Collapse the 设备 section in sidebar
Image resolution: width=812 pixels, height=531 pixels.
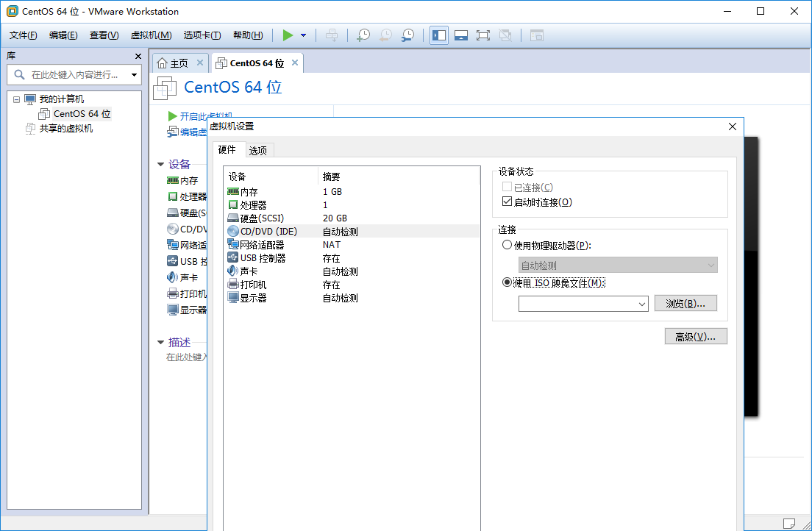point(160,164)
